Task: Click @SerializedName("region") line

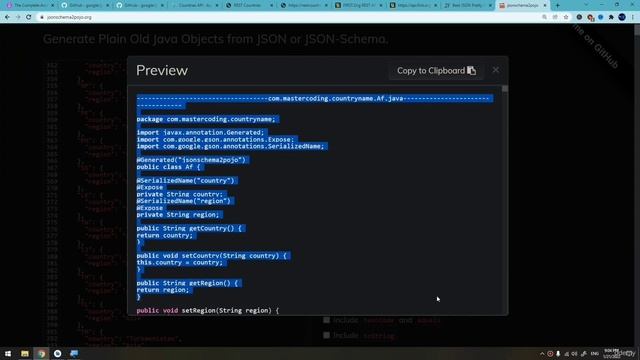Action: tap(183, 201)
